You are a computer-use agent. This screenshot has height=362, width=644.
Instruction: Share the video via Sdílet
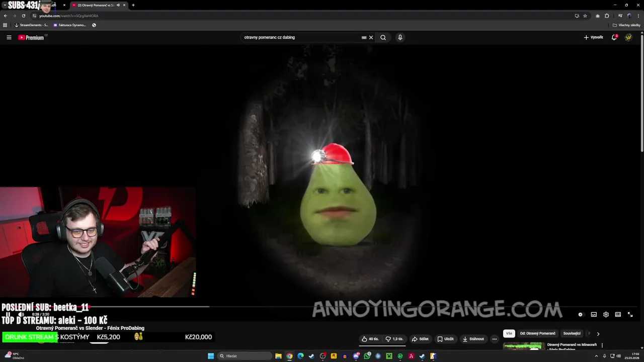tap(420, 339)
